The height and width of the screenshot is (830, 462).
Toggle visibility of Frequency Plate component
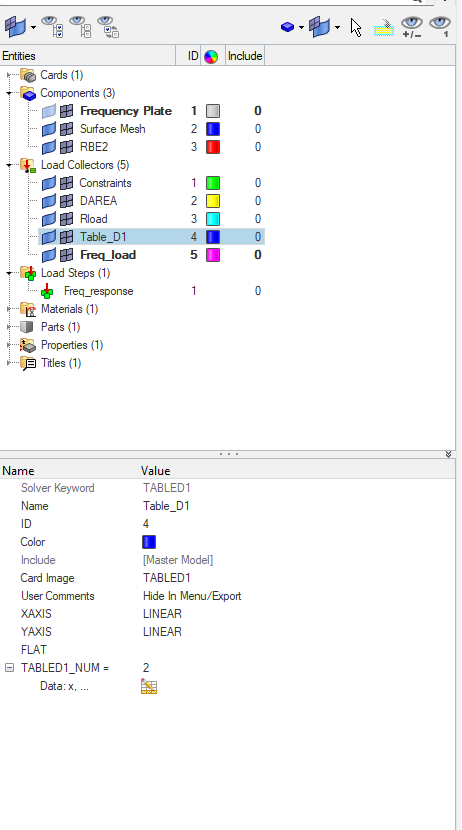tap(49, 111)
